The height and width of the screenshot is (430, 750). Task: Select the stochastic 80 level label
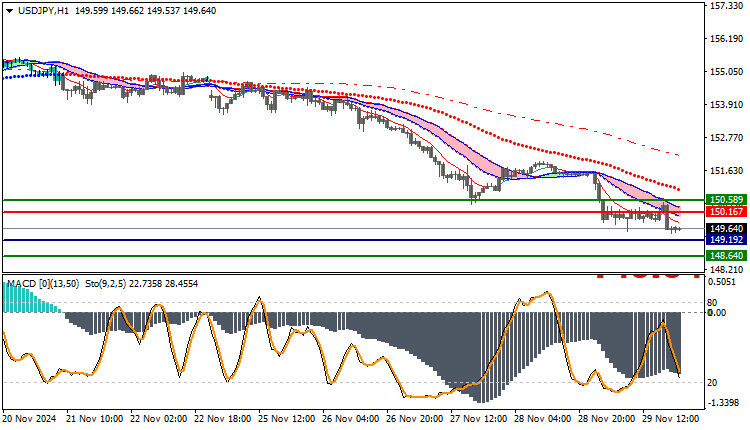(712, 303)
